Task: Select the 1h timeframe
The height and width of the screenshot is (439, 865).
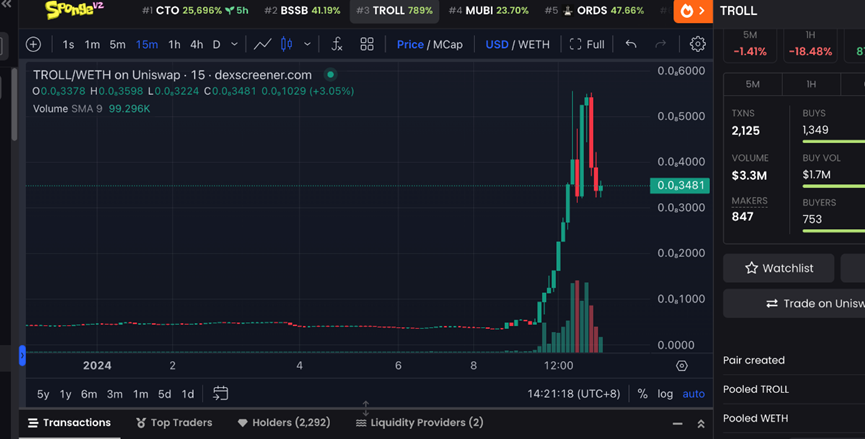Action: click(174, 44)
